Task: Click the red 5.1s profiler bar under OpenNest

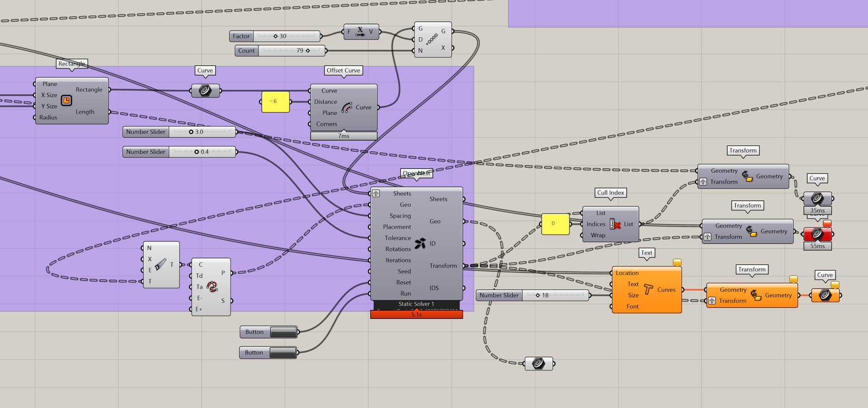Action: 416,314
